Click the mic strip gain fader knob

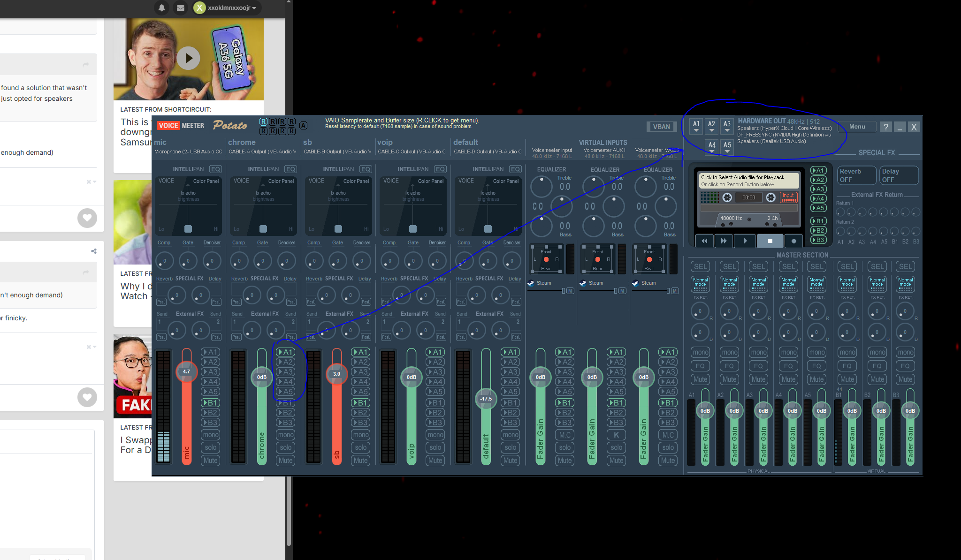[x=186, y=371]
